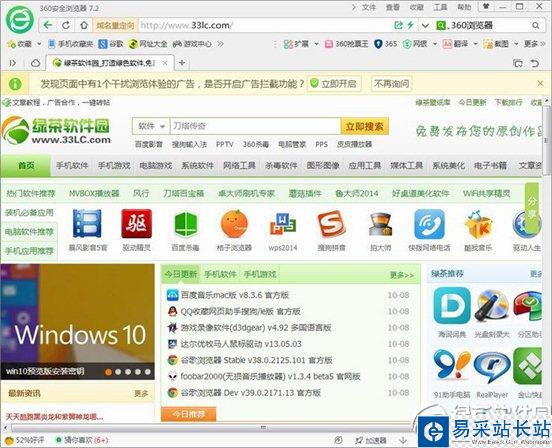
Task: Show more bookmarks with the double chevron
Action: tap(220, 44)
